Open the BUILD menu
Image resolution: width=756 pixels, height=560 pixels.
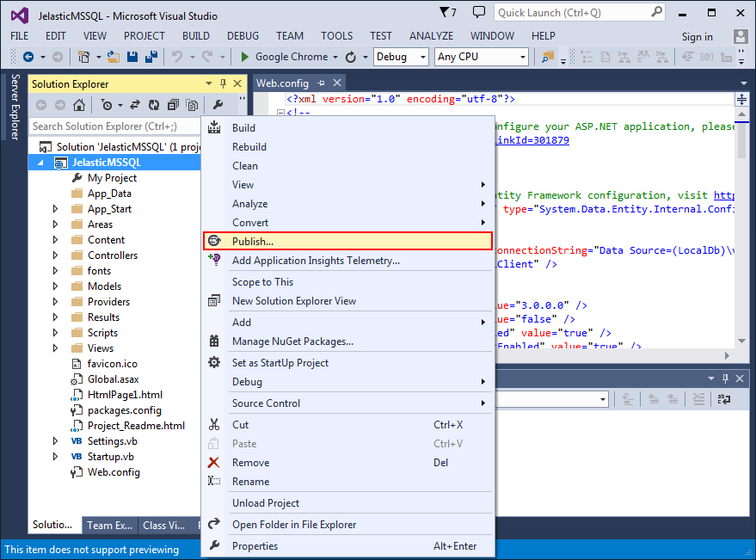pyautogui.click(x=196, y=36)
